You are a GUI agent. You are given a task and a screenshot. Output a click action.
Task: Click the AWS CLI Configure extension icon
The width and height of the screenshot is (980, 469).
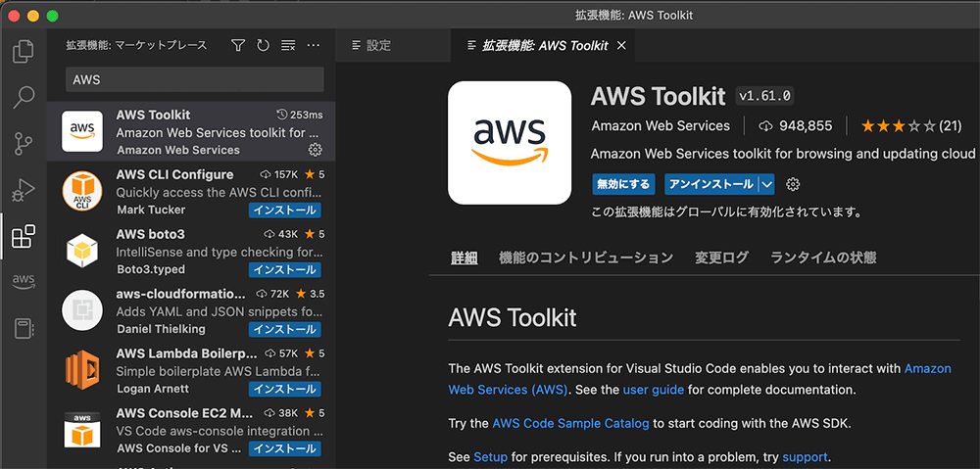pos(82,191)
